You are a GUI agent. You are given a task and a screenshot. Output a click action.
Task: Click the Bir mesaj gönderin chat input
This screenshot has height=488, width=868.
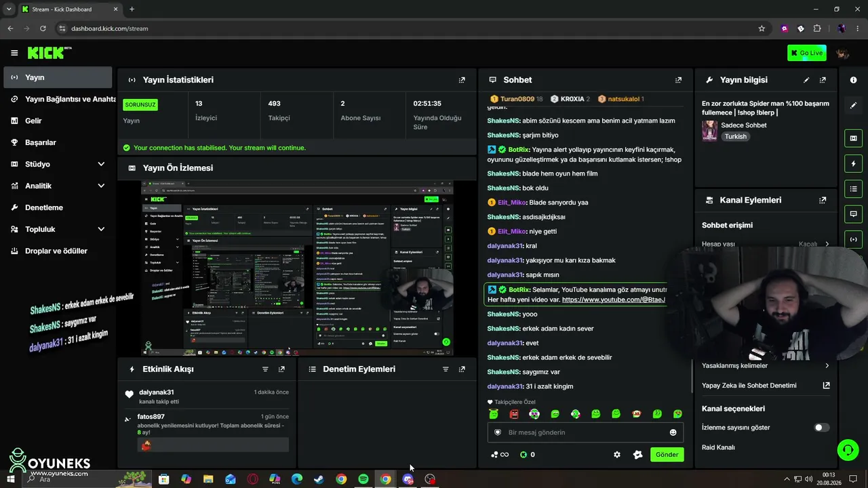(585, 432)
